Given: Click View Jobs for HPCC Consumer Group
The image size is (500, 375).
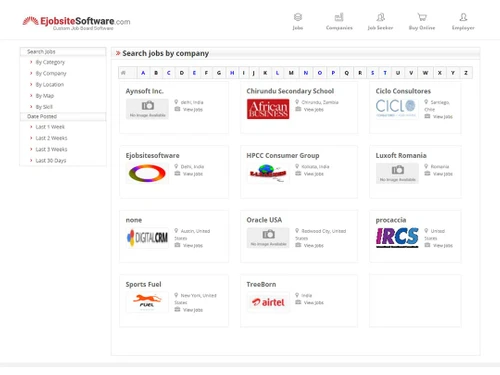Looking at the screenshot, I should pos(313,174).
